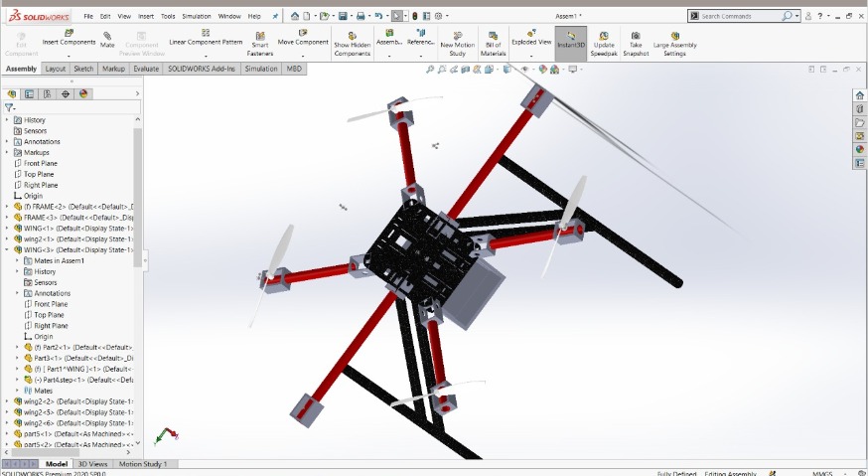Collapse the WING<3> tree node

7,250
